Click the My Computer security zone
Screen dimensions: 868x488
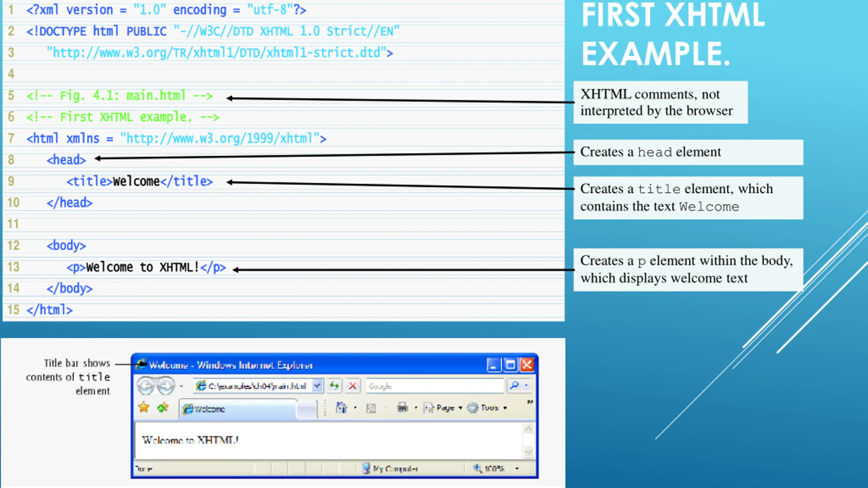tap(390, 468)
